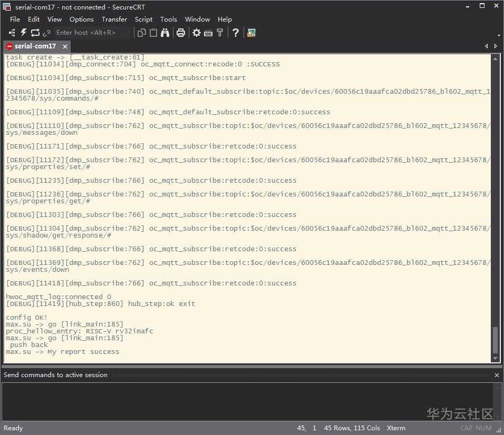Click the Copy toolbar icon
The width and height of the screenshot is (504, 435).
[x=141, y=33]
